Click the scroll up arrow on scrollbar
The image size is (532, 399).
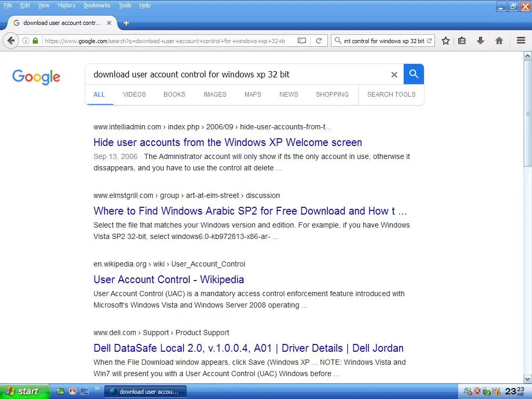tap(528, 56)
